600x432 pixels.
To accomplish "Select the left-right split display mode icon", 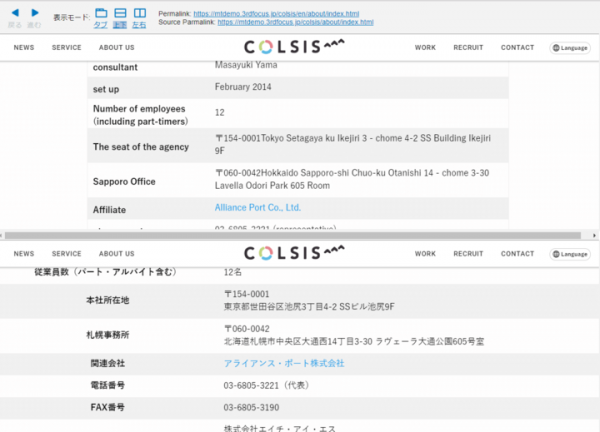I will [x=140, y=13].
